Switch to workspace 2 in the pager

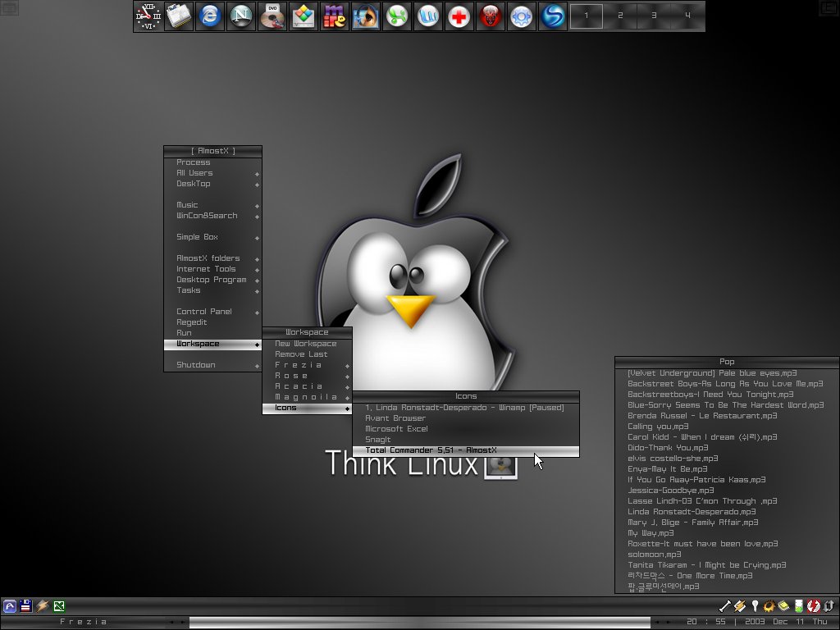(620, 16)
